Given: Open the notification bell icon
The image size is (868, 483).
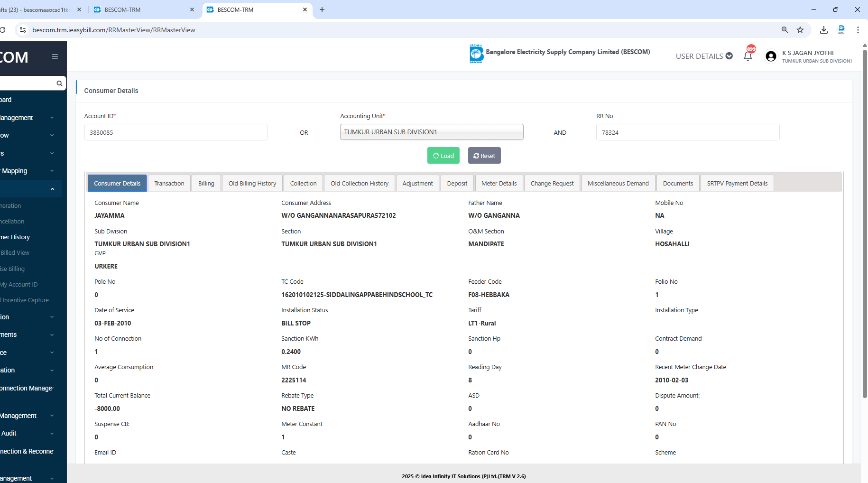Looking at the screenshot, I should [748, 56].
